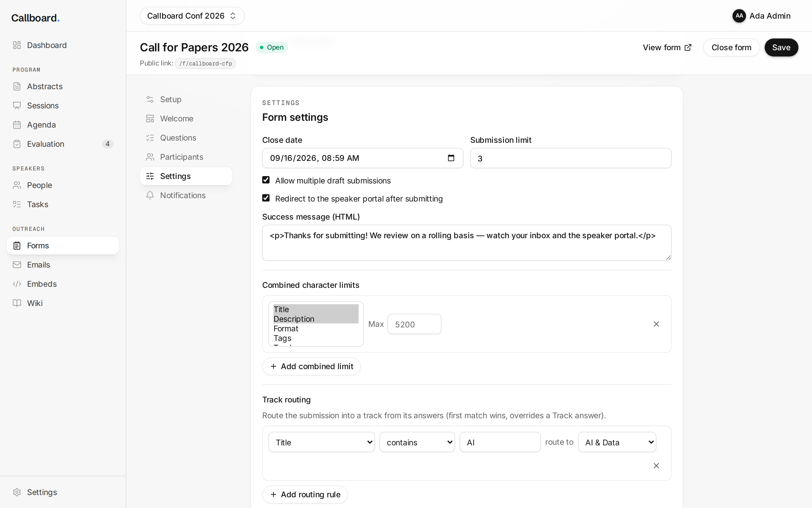812x508 pixels.
Task: Open Sessions in the sidebar
Action: [x=63, y=106]
